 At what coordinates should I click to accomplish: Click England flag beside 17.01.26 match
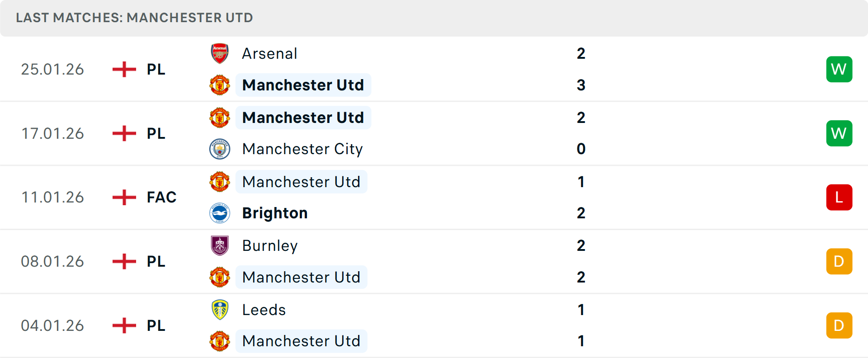(124, 133)
